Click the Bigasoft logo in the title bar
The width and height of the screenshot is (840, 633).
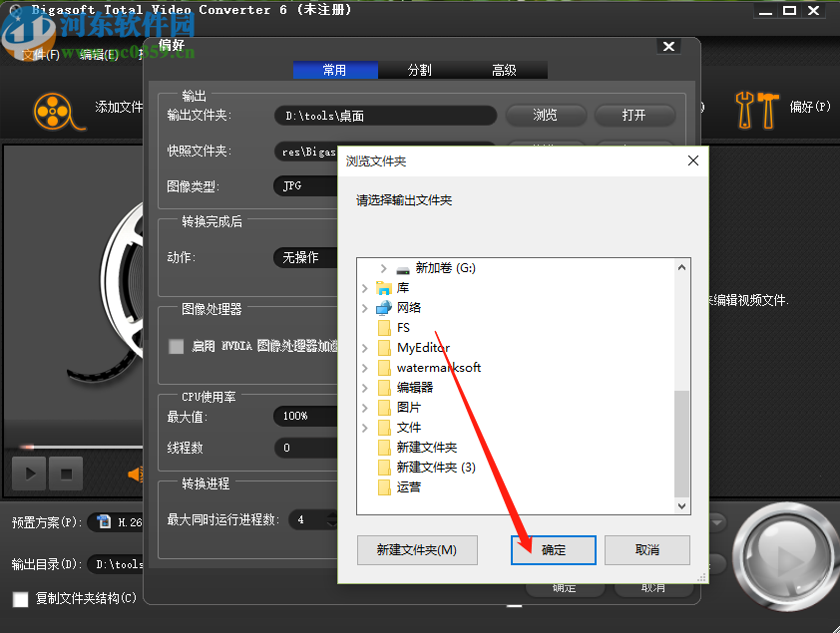pyautogui.click(x=14, y=9)
